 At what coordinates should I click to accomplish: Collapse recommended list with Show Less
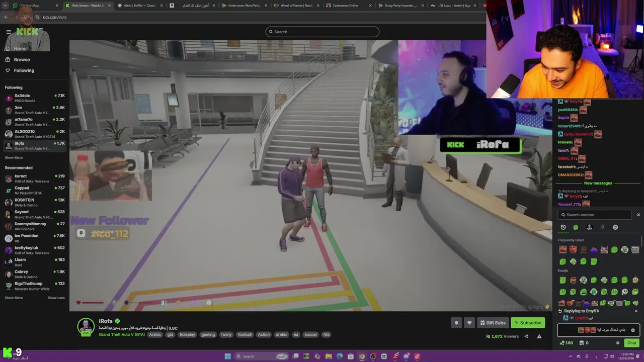56,298
